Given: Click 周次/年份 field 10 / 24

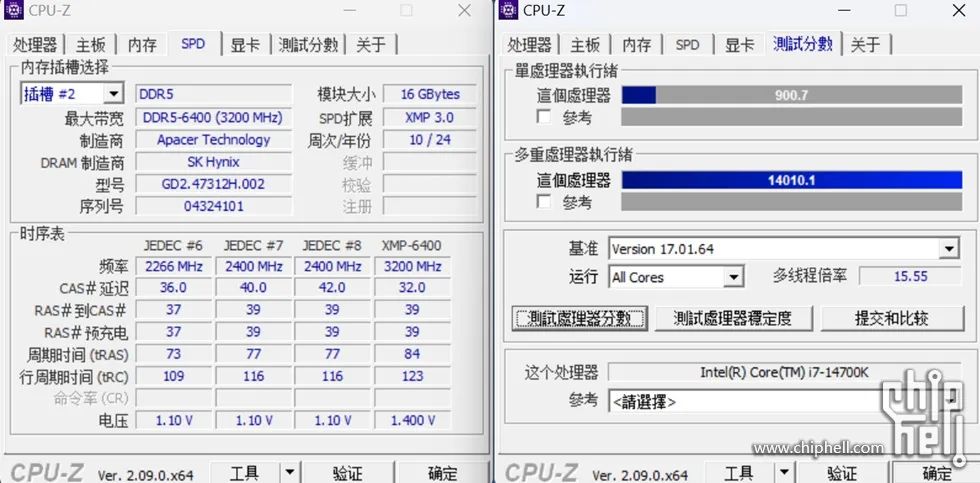Looking at the screenshot, I should tap(430, 139).
